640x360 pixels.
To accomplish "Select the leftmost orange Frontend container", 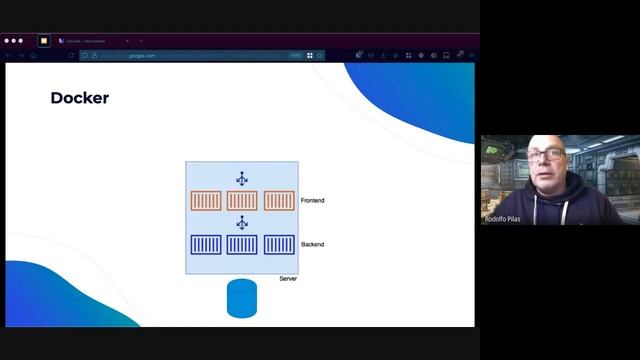I will [x=206, y=201].
